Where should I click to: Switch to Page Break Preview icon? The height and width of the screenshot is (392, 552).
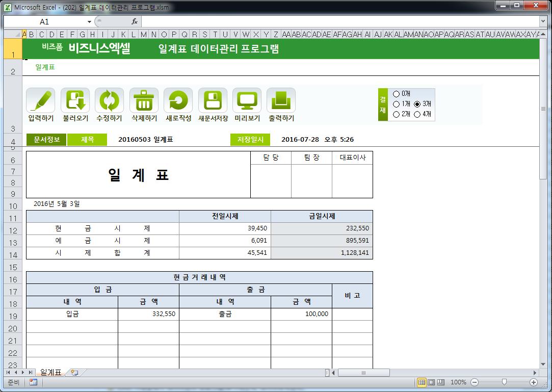point(441,382)
